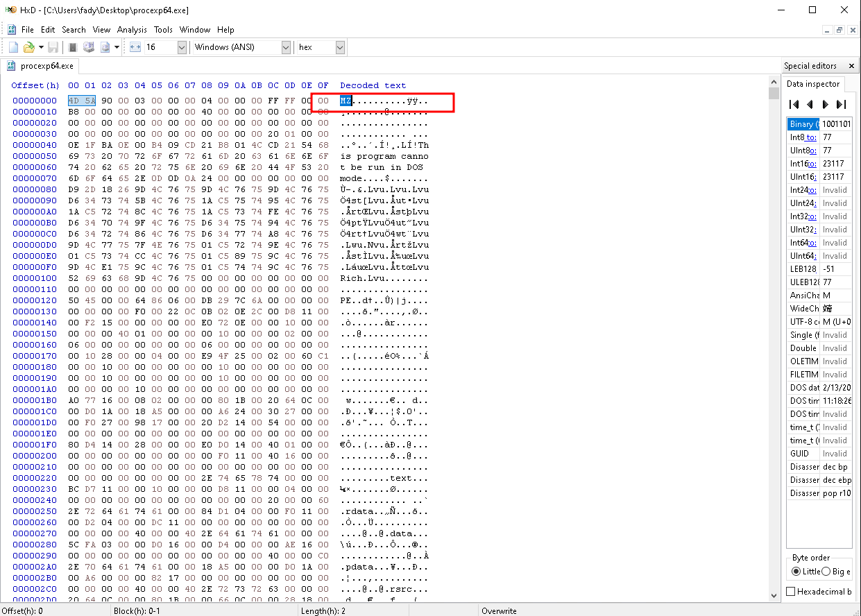Click the bytes-per-row width icon
This screenshot has height=616, width=861.
[135, 47]
